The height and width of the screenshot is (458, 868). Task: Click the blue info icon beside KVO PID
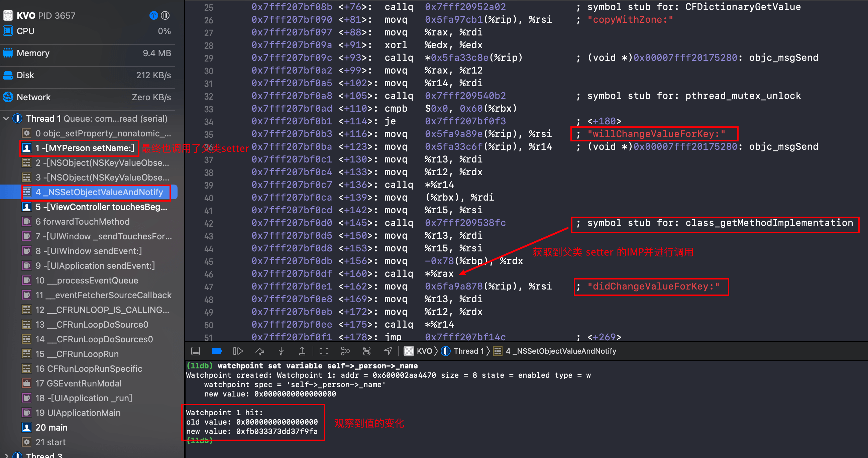click(154, 15)
